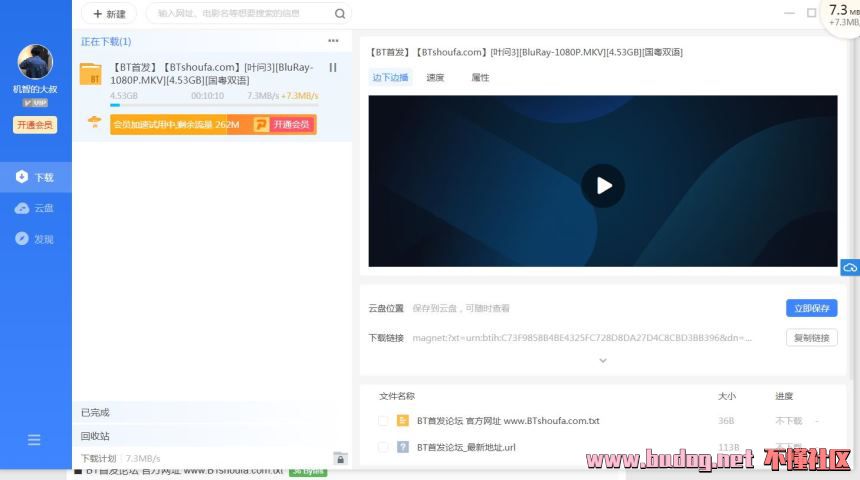Open the 云盘 cloud sidebar section
860x480 pixels.
click(x=36, y=208)
